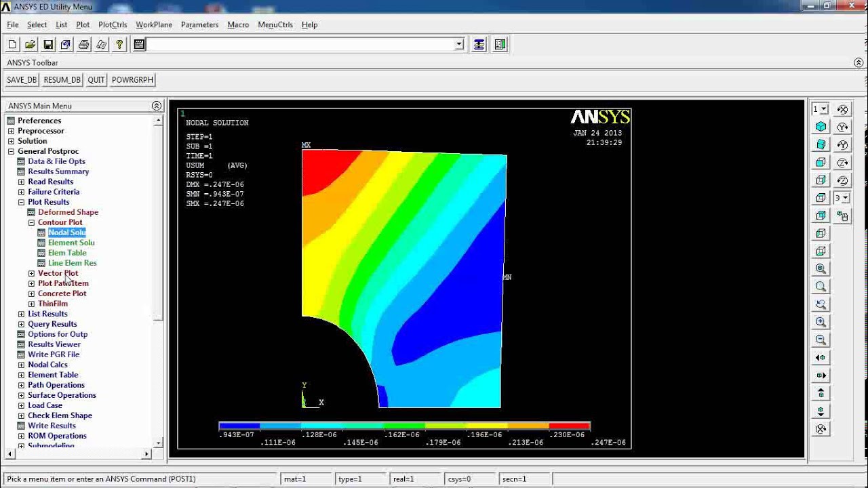This screenshot has height=488, width=868.
Task: Open the Select menu
Action: [x=37, y=24]
